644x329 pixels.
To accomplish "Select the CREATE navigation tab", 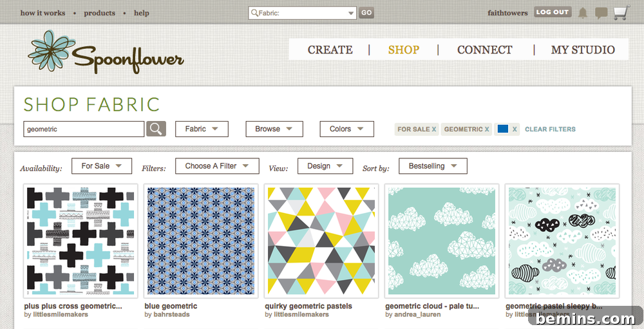I will point(330,50).
